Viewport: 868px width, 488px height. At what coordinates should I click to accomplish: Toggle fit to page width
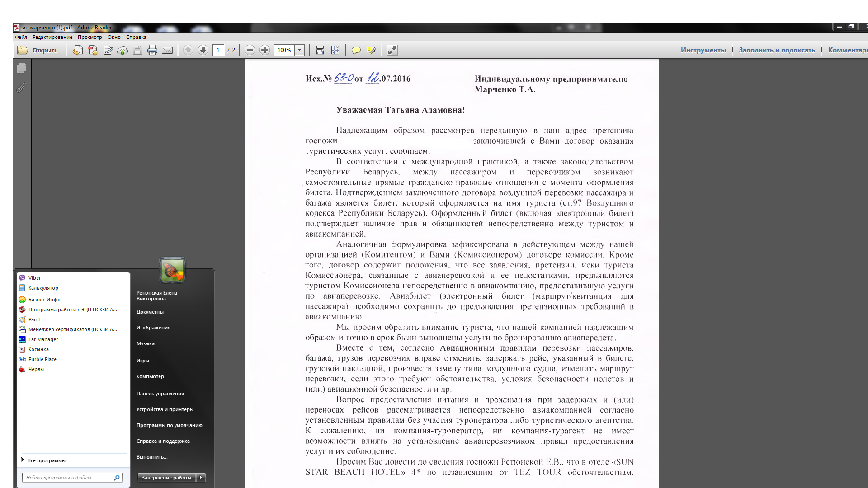click(x=320, y=50)
